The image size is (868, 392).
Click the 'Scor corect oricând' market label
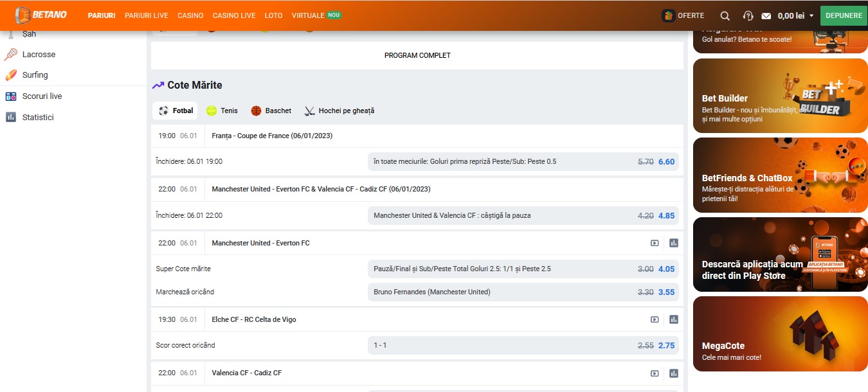(185, 345)
